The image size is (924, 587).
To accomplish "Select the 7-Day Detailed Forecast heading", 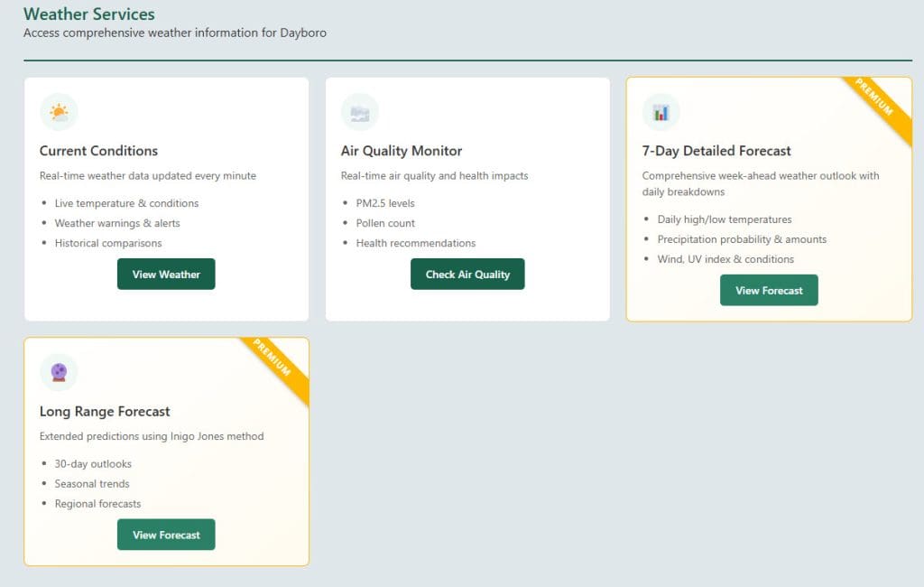I will 716,151.
